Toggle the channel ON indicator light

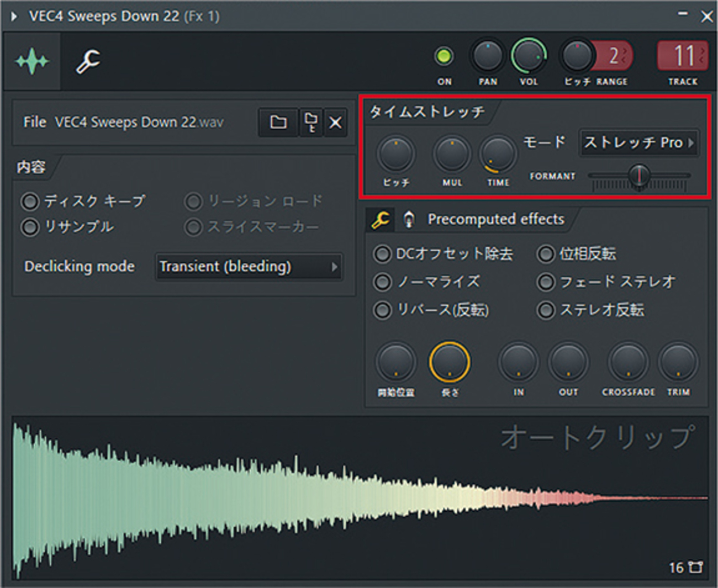click(444, 56)
